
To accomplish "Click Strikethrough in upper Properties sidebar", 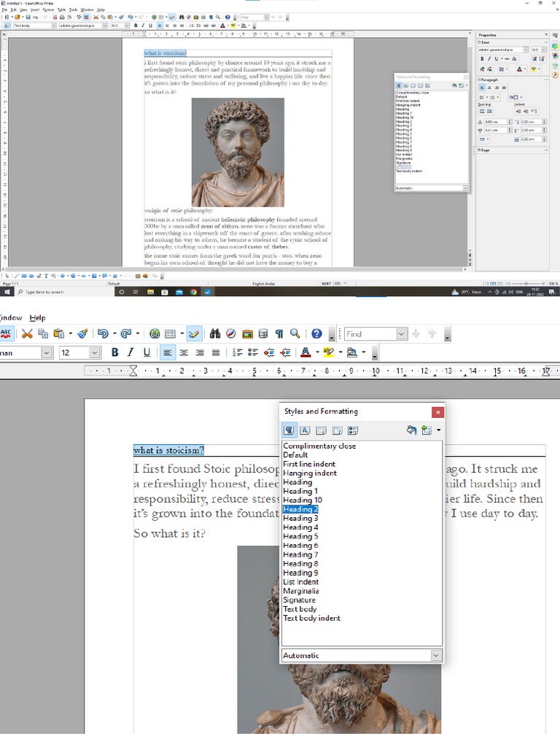I will click(x=507, y=58).
